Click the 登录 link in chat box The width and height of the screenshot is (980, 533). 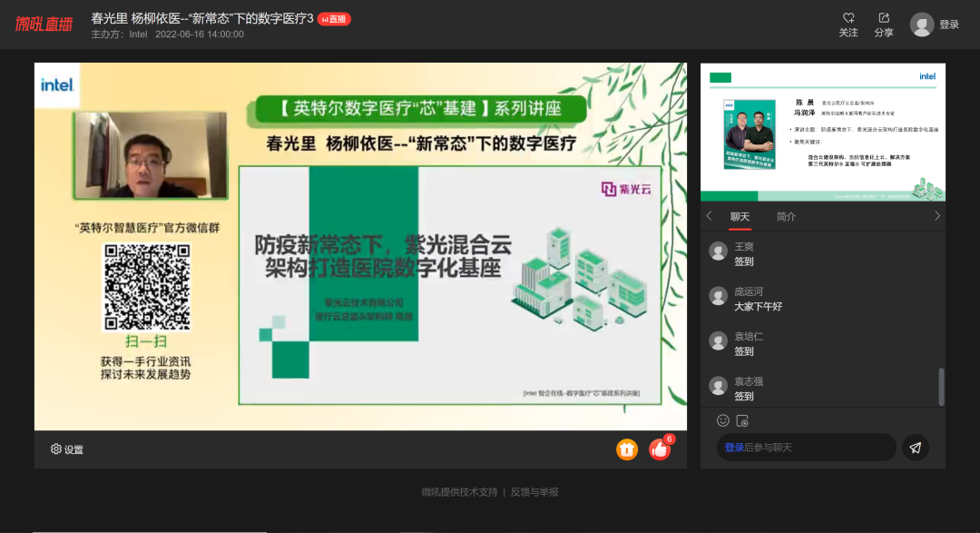[x=734, y=448]
